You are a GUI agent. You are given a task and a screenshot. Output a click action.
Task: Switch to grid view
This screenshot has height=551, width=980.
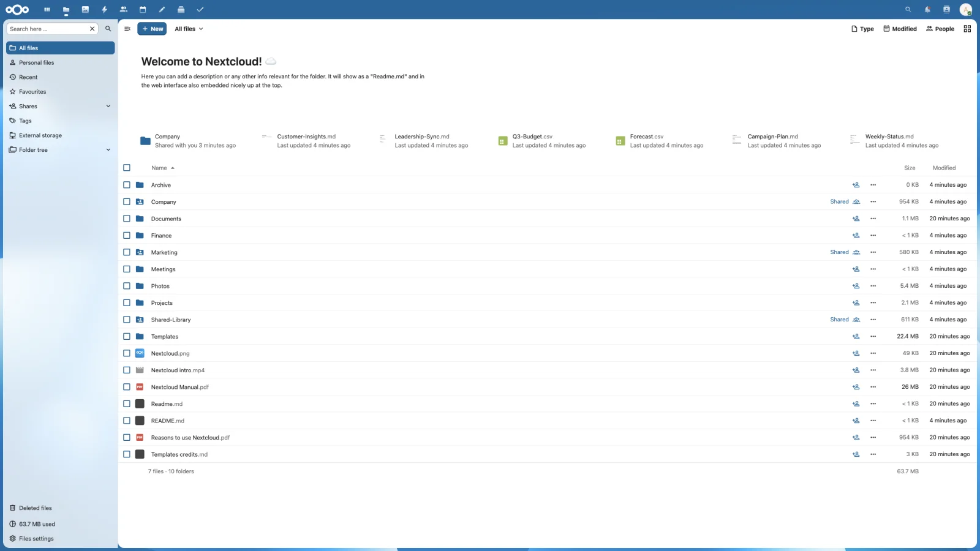(x=967, y=29)
